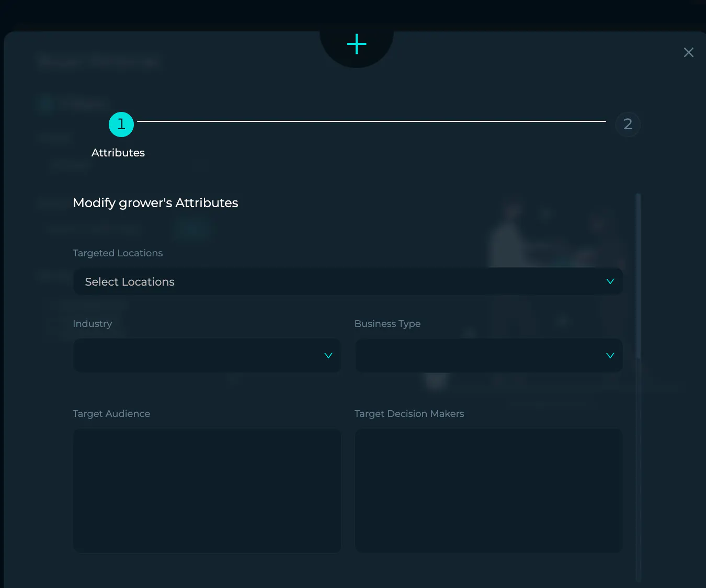Viewport: 706px width, 588px height.
Task: Open the Business Type dropdown field
Action: click(x=489, y=356)
